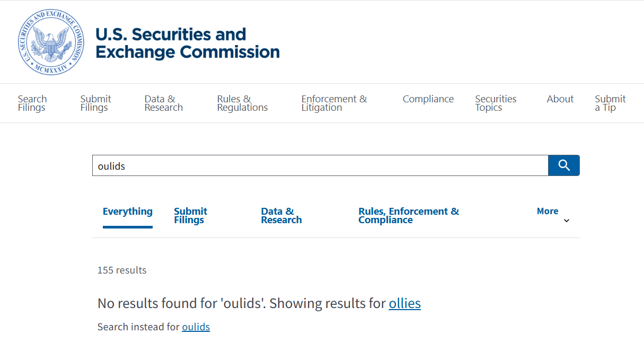Screen dimensions: 644x343
Task: Select the Everything results tab
Action: pos(128,212)
